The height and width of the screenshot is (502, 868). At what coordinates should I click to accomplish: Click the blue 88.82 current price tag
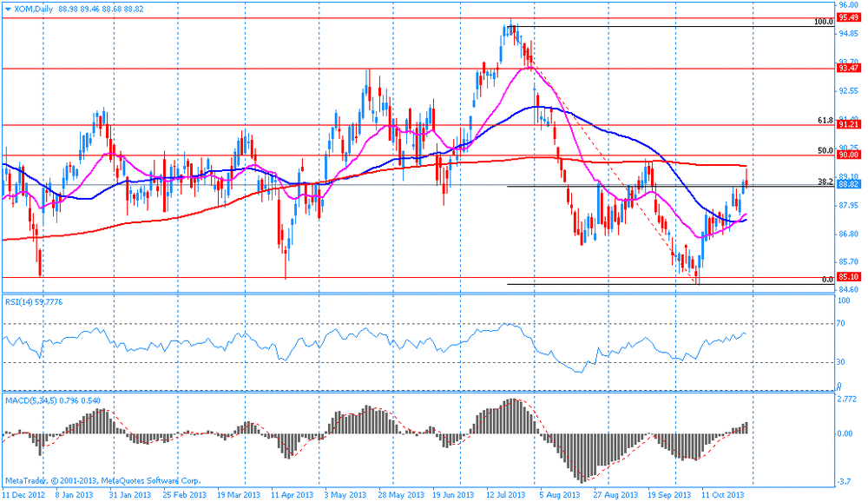[849, 184]
